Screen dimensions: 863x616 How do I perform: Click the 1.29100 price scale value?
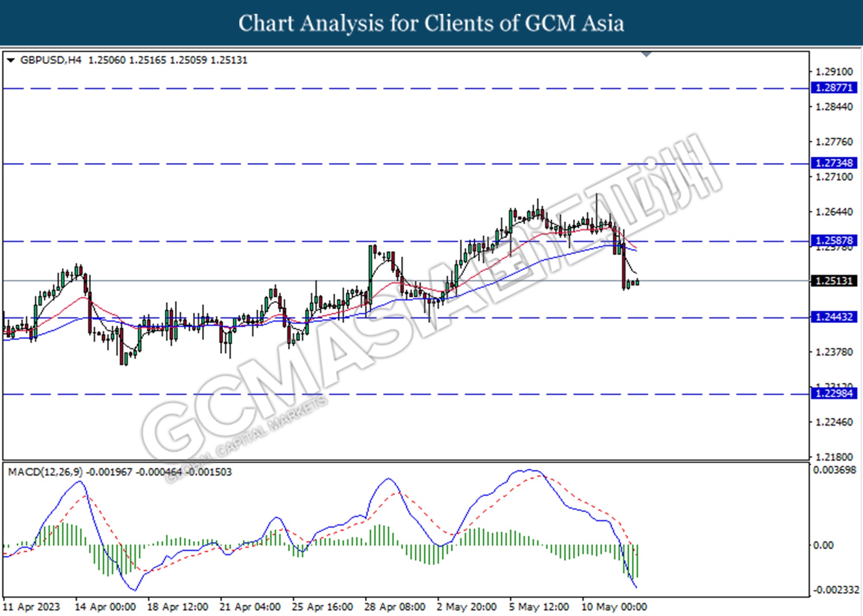834,72
